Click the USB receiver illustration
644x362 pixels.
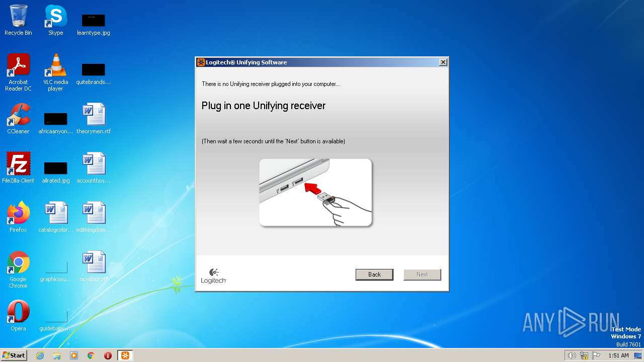coord(315,193)
